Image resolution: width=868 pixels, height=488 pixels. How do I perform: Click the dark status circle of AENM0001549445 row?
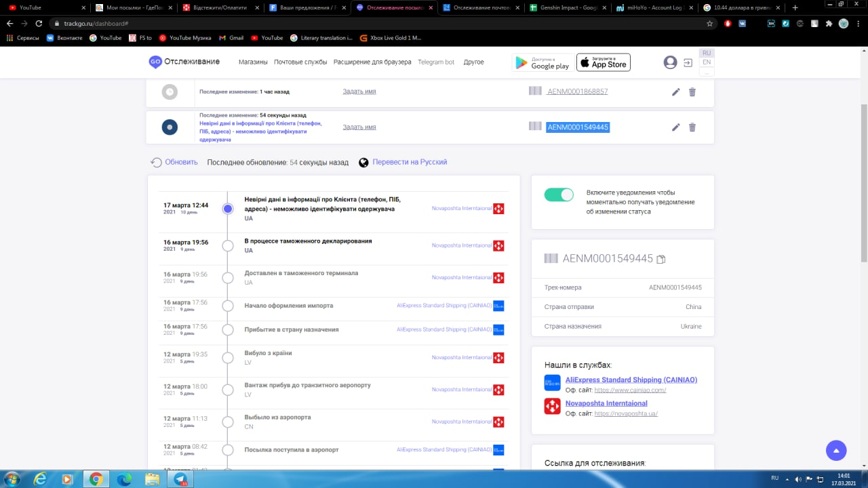pos(170,127)
